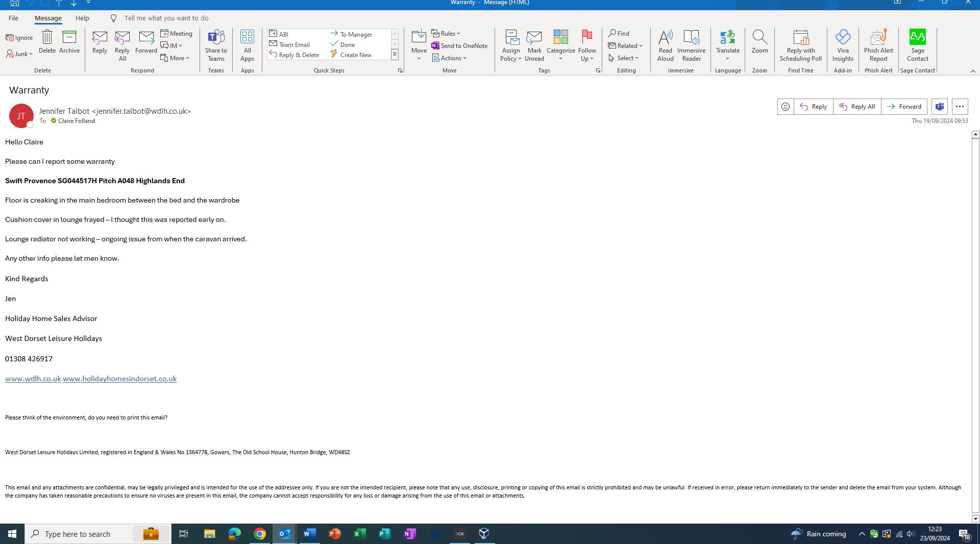Click Forward button in the message header
The width and height of the screenshot is (980, 544).
[x=904, y=107]
